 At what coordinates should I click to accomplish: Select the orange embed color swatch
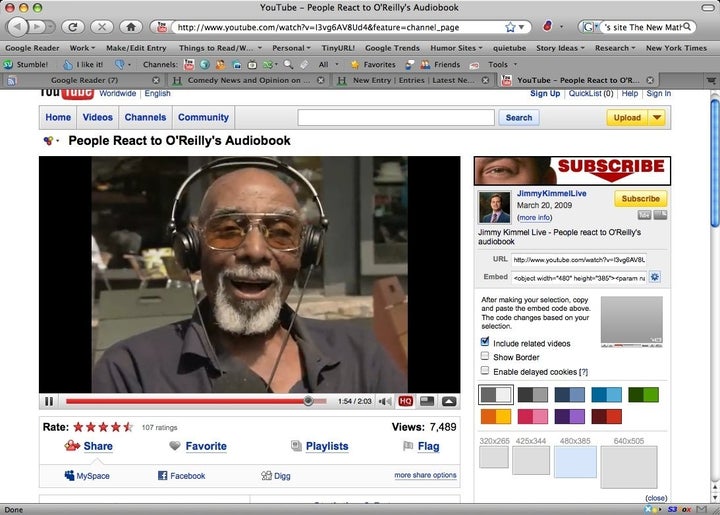(495, 416)
